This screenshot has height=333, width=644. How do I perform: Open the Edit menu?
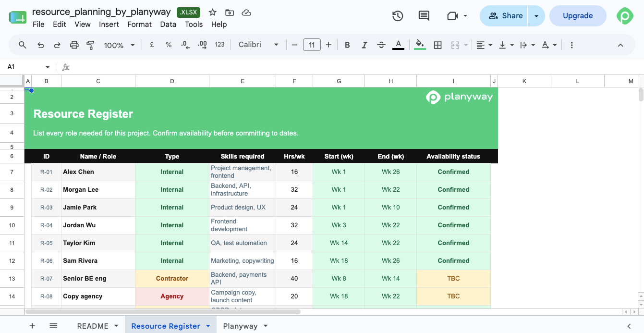click(x=60, y=25)
